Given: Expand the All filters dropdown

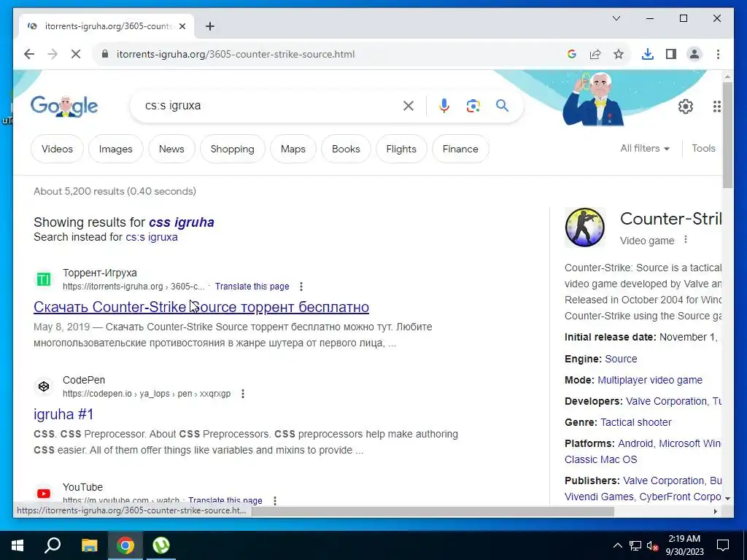Looking at the screenshot, I should 645,149.
